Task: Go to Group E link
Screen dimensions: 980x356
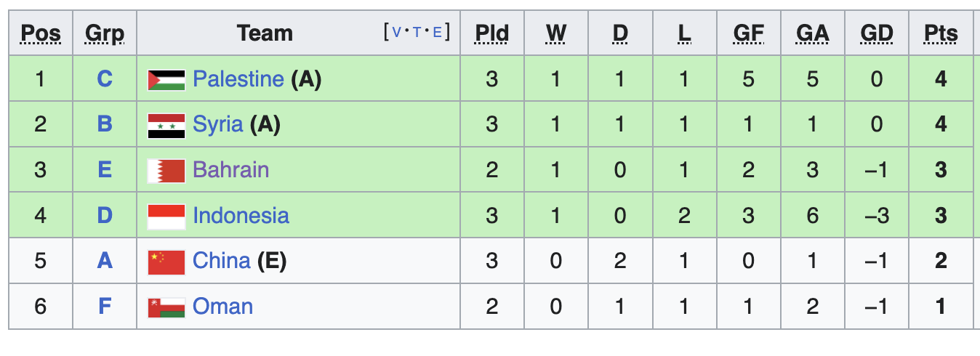Action: (x=105, y=170)
